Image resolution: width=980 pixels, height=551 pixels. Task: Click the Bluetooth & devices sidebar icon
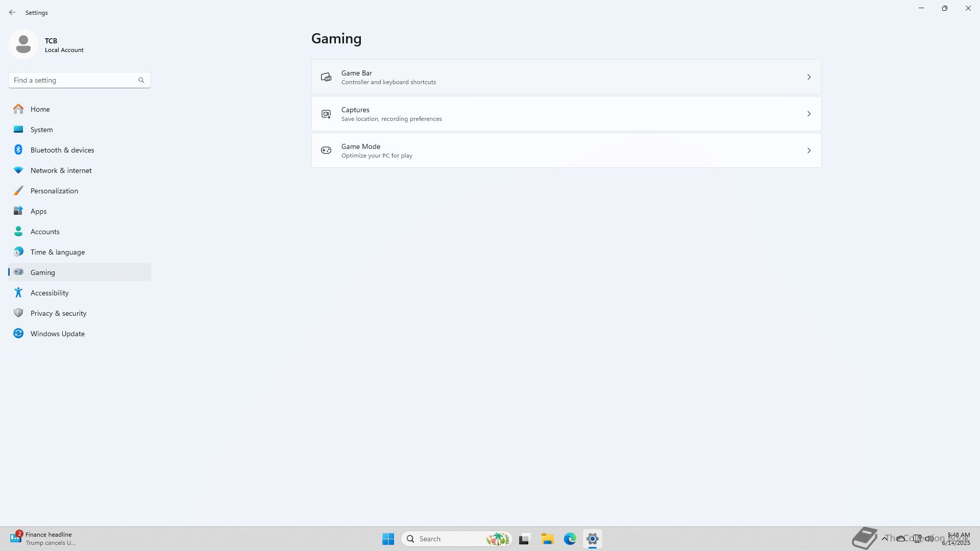click(x=18, y=150)
